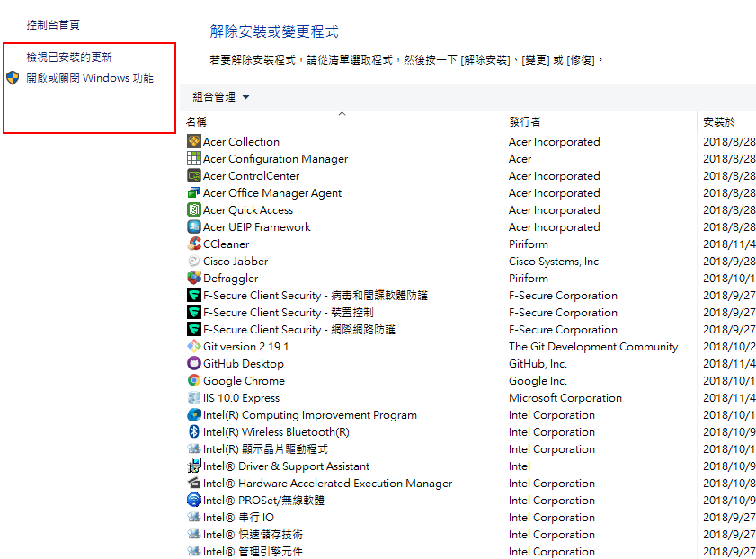Select the Google Chrome program name
Viewport: 756px width, 559px height.
pos(244,381)
